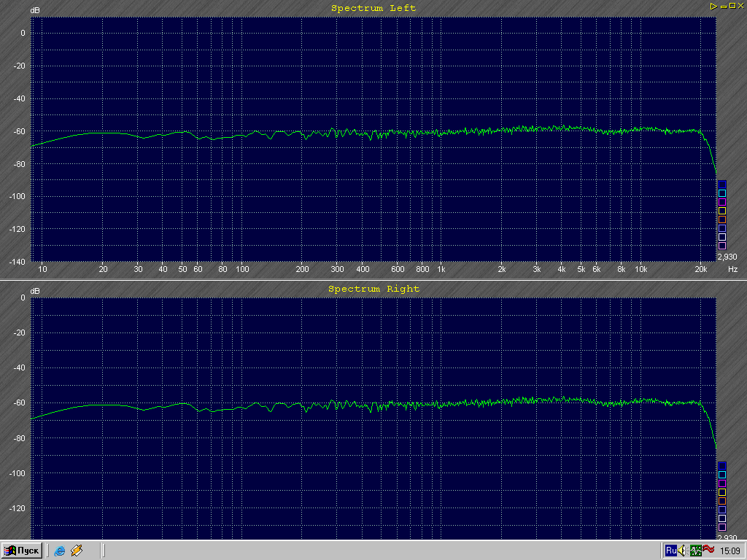
Task: Click the RU language indicator in tray
Action: pos(670,551)
